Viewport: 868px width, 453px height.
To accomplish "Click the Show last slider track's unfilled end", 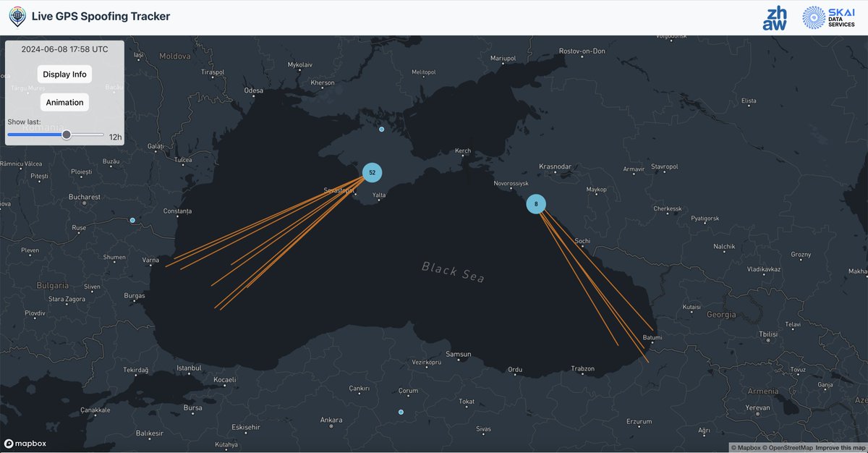I will tap(102, 135).
